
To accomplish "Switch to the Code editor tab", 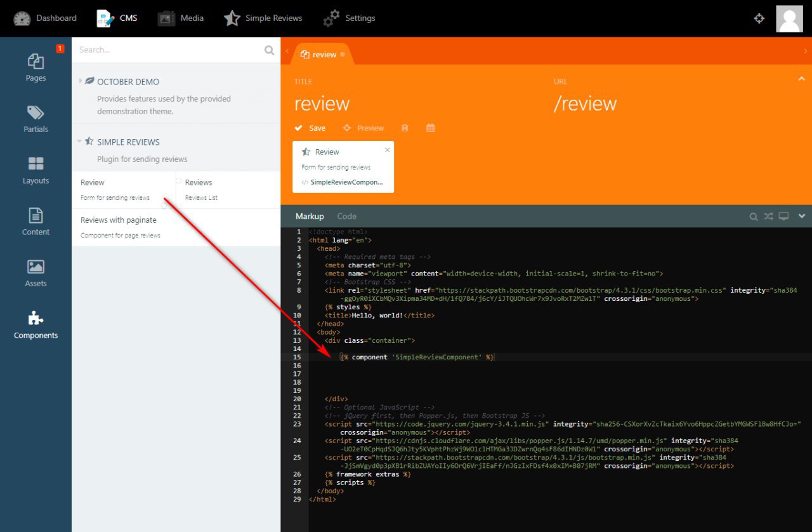I will (x=347, y=216).
